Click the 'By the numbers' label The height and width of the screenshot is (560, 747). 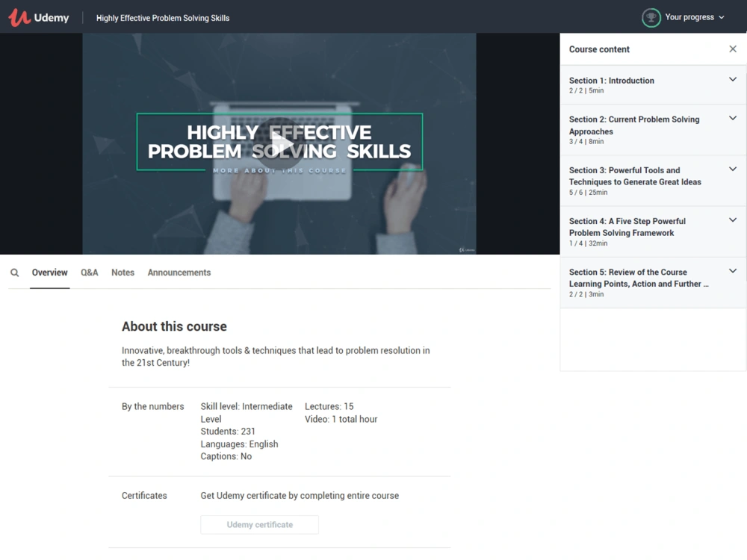click(x=152, y=406)
